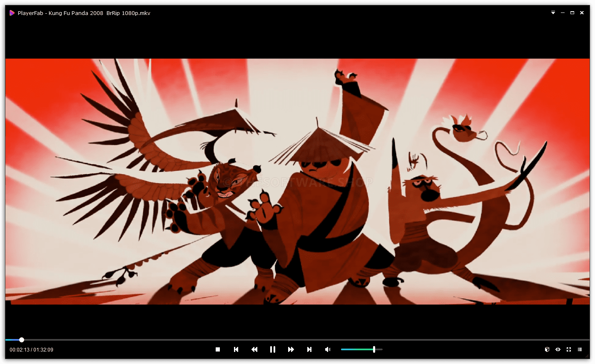Maximize the PlayerFab window
Screen dimensions: 595x364
point(572,13)
